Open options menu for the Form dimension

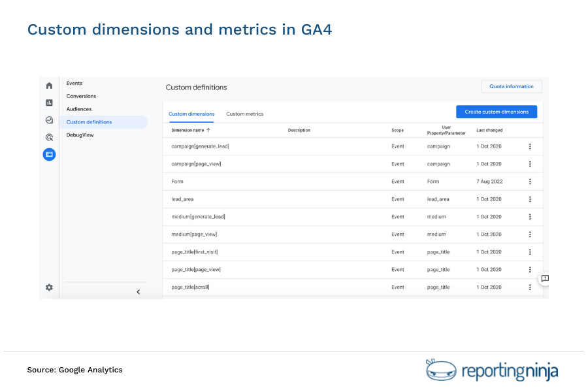pos(530,181)
